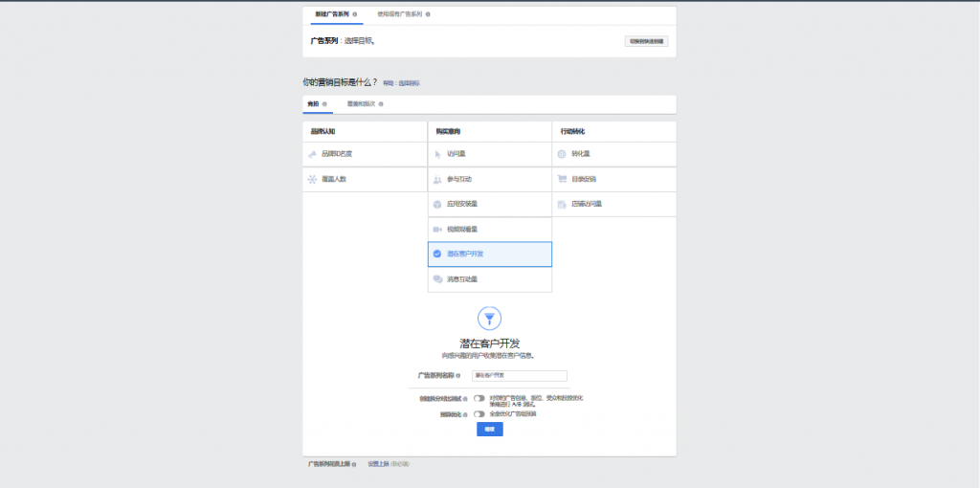
Task: Pick the 目录促销 catalog cart objective
Action: pos(613,179)
